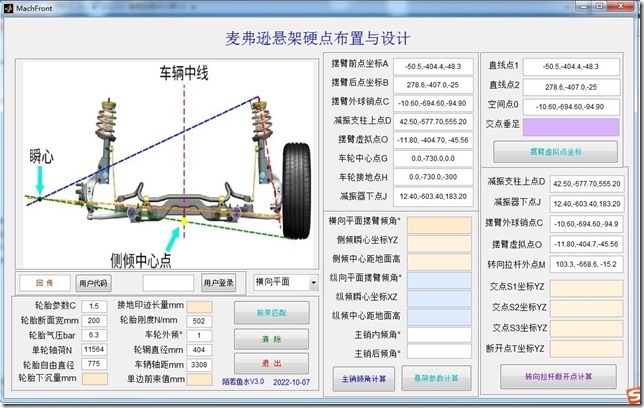
Task: Click the 轮胎下沉量mm result field
Action: click(95, 379)
